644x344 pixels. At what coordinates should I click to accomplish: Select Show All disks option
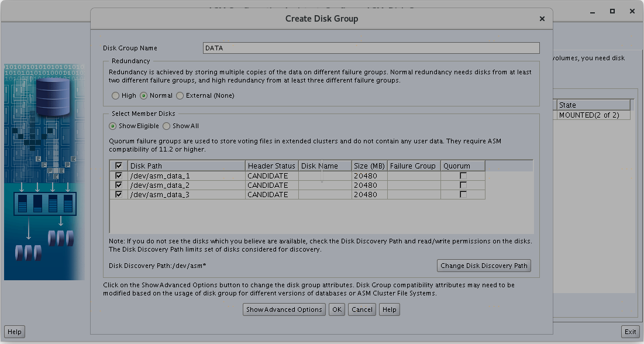pos(167,126)
